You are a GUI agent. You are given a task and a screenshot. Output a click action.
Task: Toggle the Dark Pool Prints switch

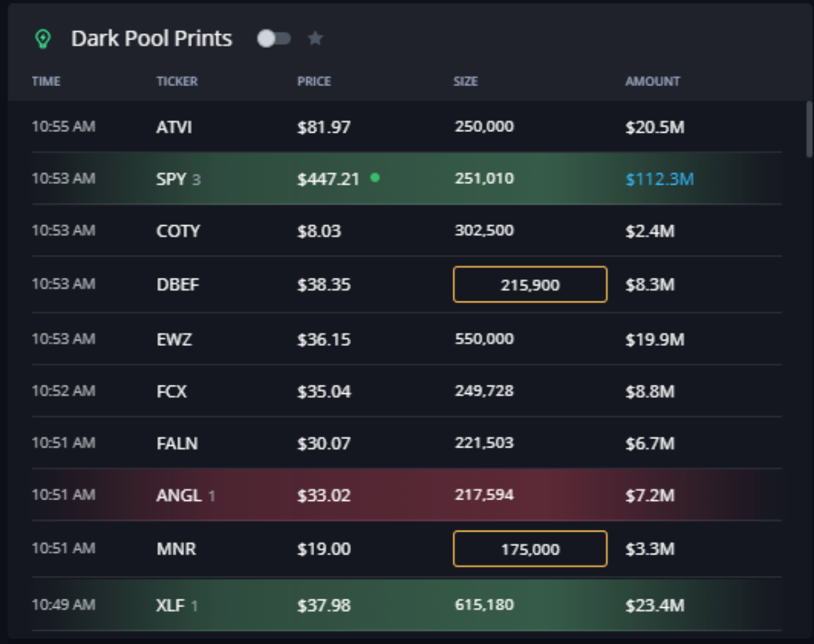274,39
